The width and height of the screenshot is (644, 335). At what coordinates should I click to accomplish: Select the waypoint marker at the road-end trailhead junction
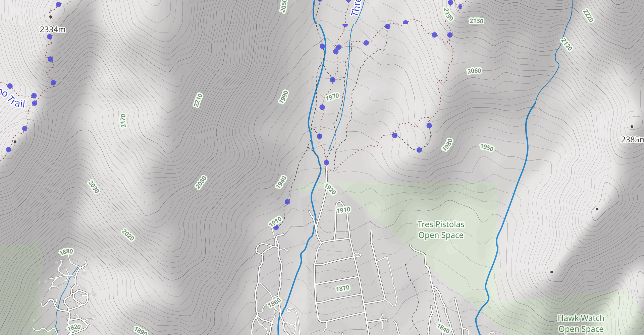click(326, 163)
